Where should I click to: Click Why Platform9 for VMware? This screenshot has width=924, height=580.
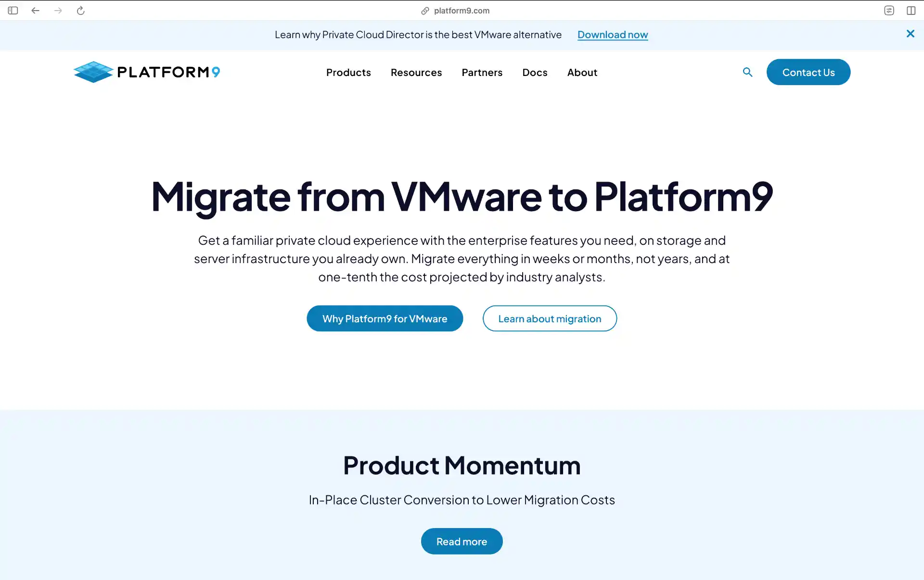point(385,318)
